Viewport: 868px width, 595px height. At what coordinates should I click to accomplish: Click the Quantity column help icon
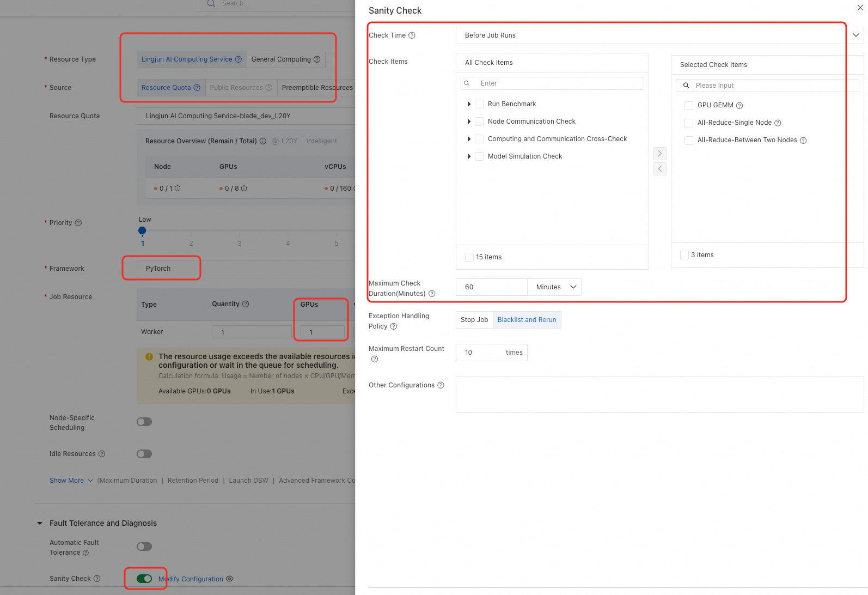tap(246, 304)
